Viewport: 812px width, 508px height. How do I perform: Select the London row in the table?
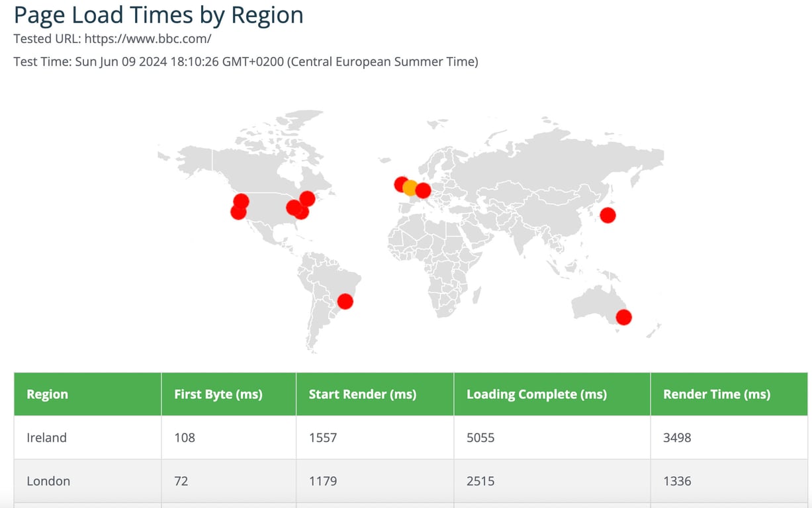pos(410,481)
